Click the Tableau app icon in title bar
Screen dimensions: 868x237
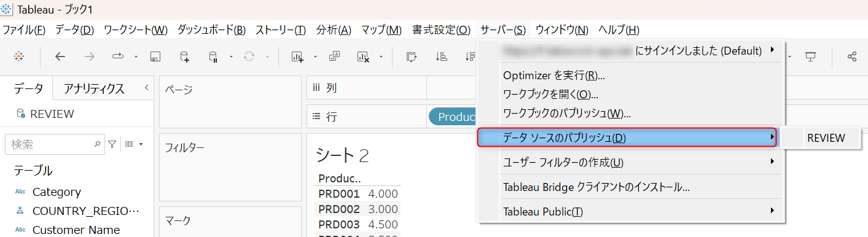7,9
